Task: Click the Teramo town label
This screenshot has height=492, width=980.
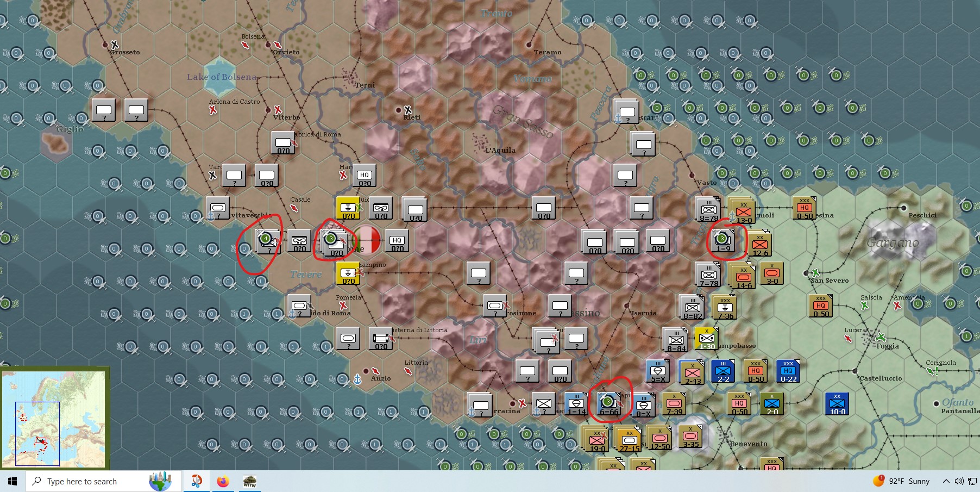Action: [547, 52]
